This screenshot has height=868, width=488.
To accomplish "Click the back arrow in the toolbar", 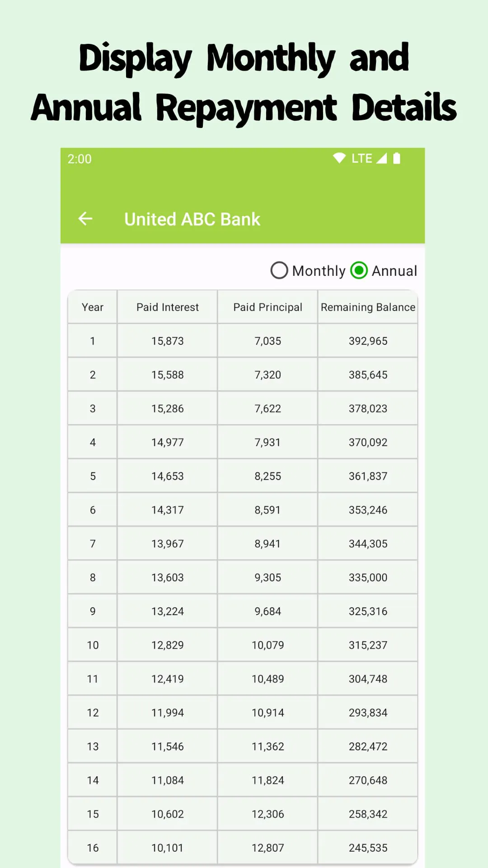I will tap(85, 219).
